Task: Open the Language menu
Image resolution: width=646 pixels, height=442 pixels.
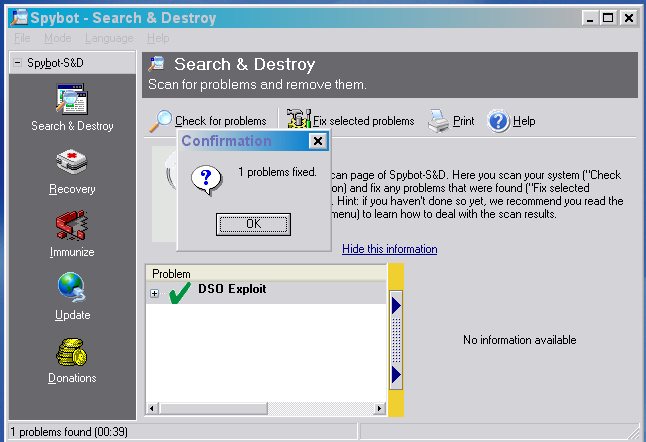Action: (x=108, y=38)
